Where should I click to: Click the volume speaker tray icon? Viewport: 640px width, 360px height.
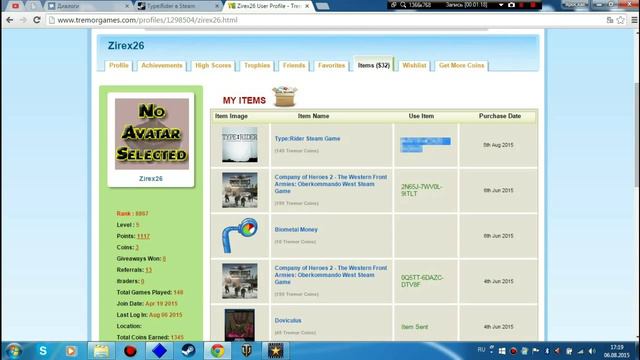pyautogui.click(x=592, y=351)
